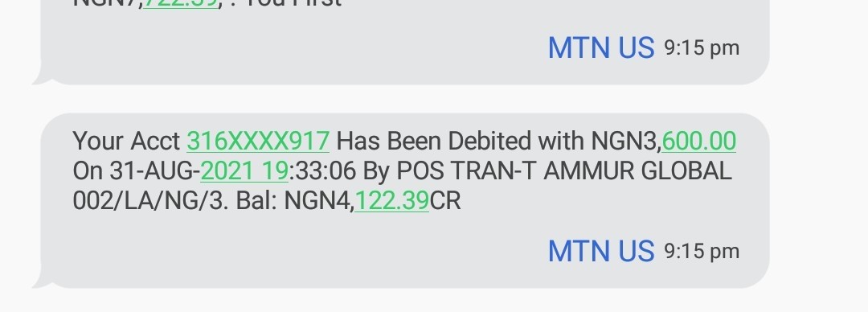This screenshot has width=868, height=312.
Task: Tap MTN US label in the top message
Action: 601,47
